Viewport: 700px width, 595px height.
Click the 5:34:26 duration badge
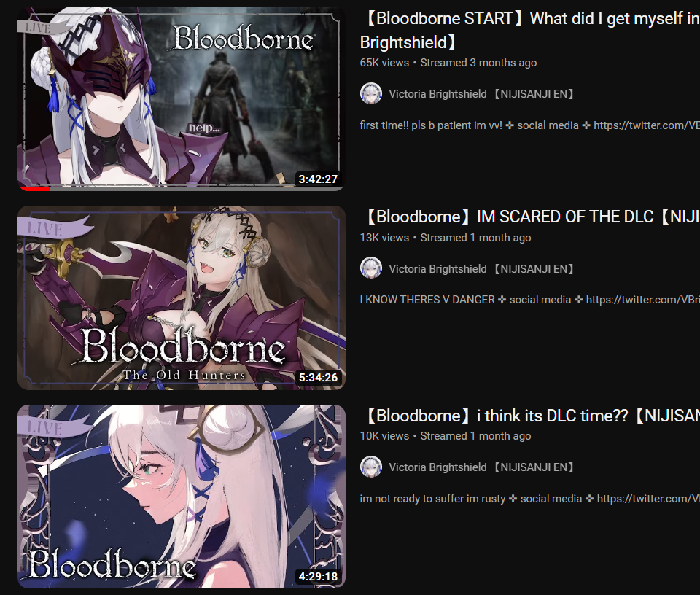point(318,378)
